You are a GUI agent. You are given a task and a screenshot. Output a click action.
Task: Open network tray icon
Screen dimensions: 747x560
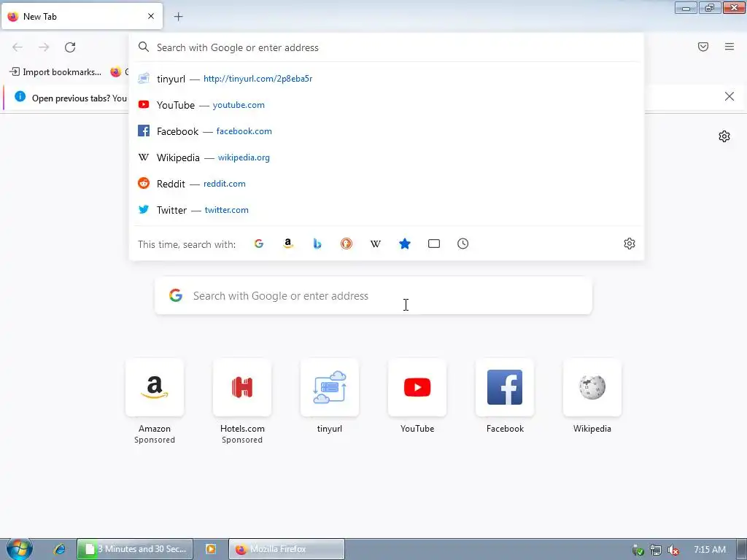pyautogui.click(x=656, y=550)
